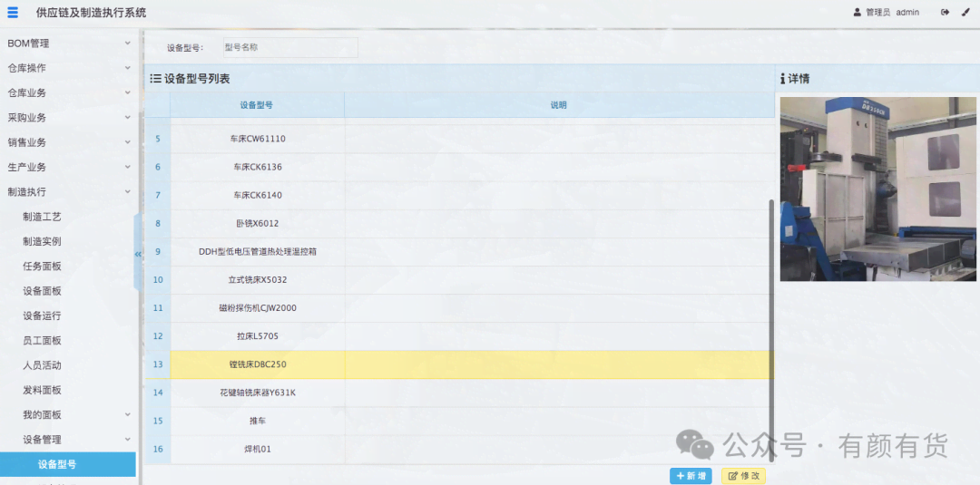The image size is (980, 485).
Task: Click the 型号名称 search input field
Action: point(289,47)
